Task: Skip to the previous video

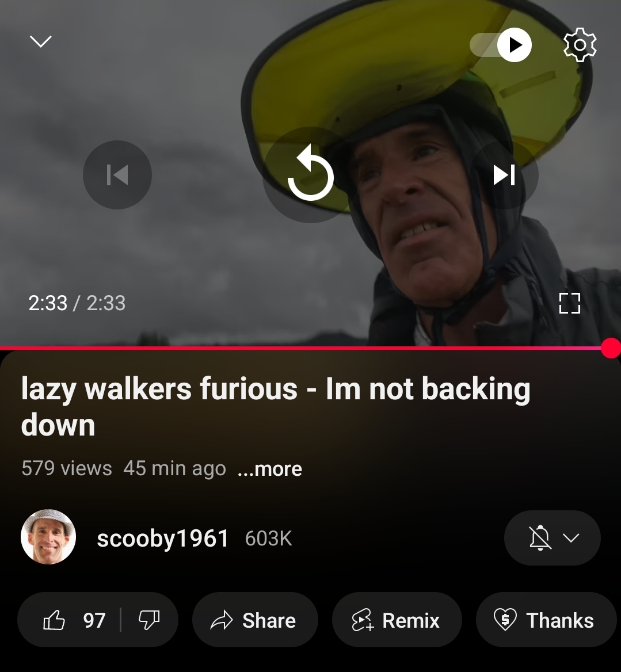Action: point(117,175)
